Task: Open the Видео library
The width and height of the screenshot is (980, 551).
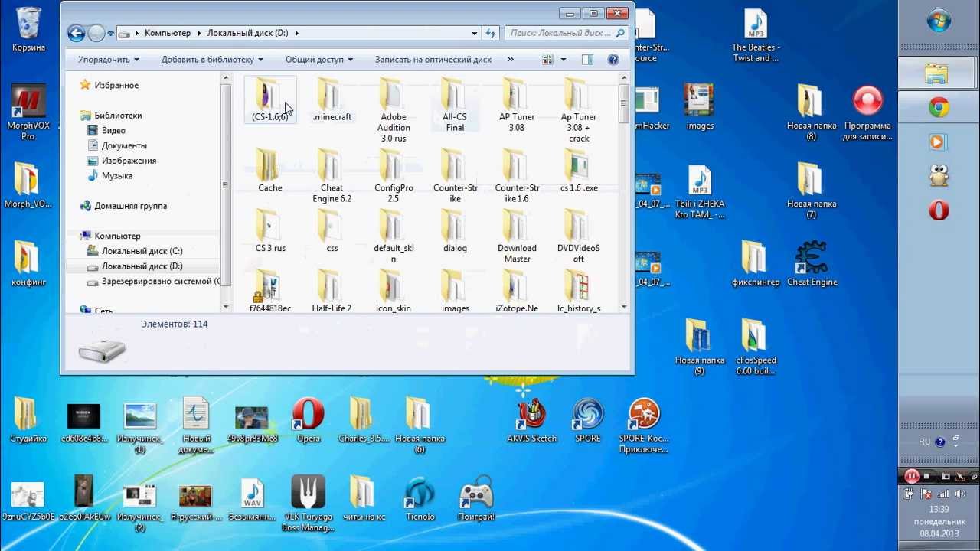Action: 113,131
